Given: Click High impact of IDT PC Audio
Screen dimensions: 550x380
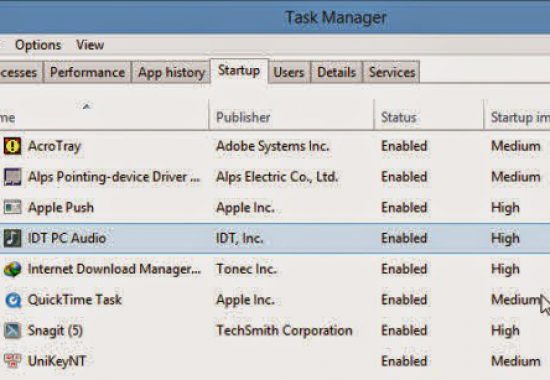Looking at the screenshot, I should [505, 239].
